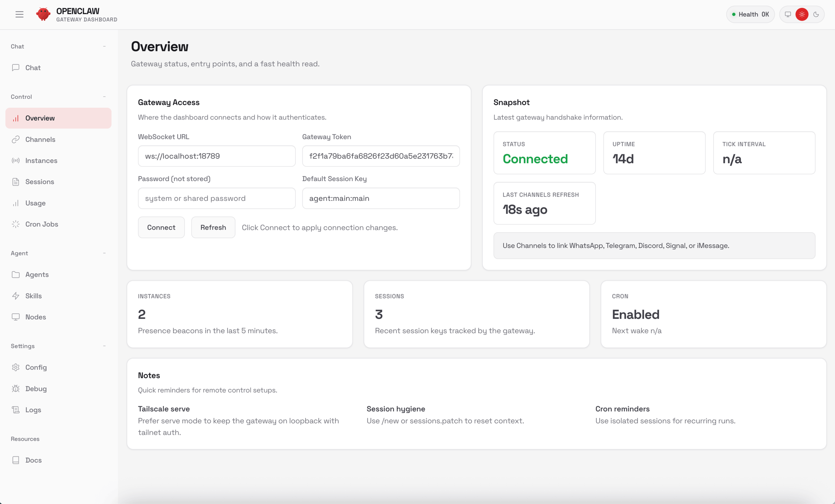Open Instances via its broadcast icon
This screenshot has width=835, height=504.
click(x=16, y=161)
